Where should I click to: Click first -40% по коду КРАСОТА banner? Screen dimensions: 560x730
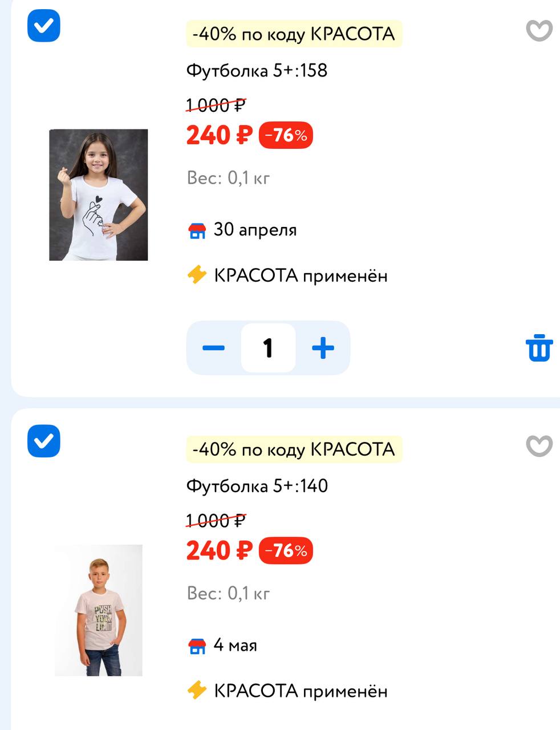tap(294, 34)
